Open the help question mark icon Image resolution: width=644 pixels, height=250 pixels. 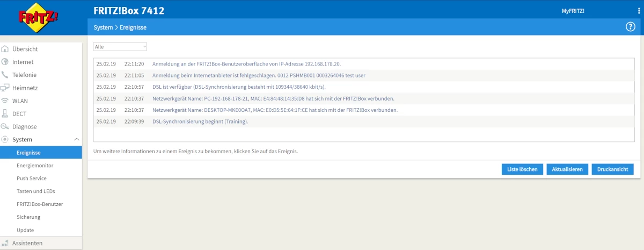(631, 27)
